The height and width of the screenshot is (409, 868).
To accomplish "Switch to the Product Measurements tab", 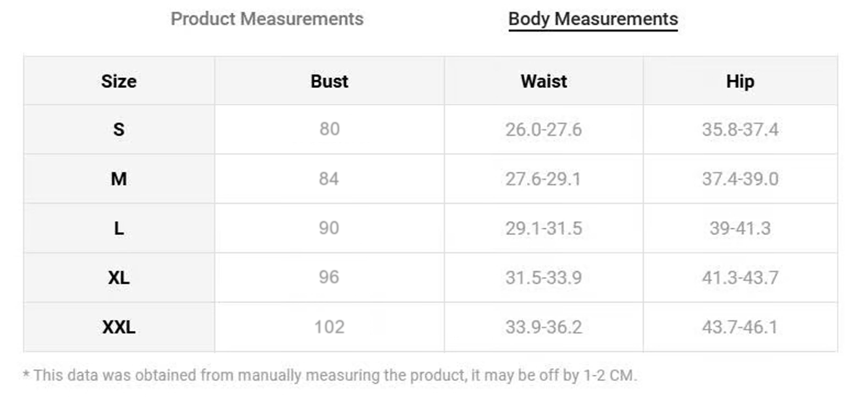I will pyautogui.click(x=267, y=19).
